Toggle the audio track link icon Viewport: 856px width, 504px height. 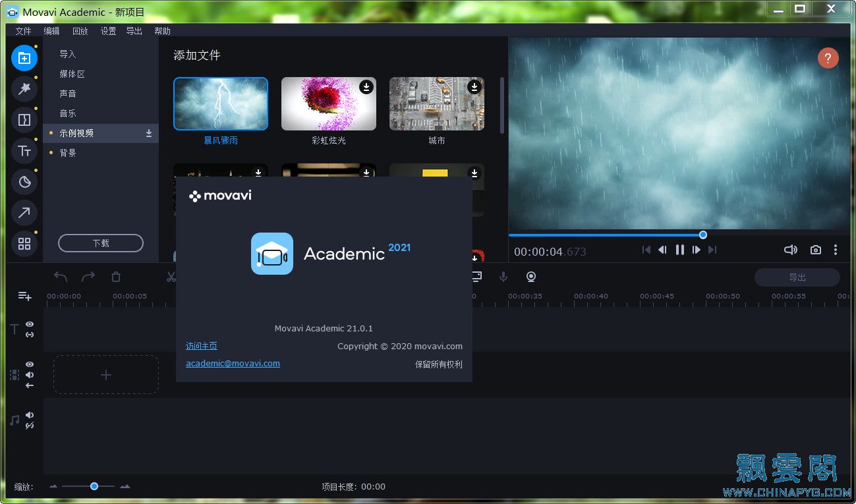30,426
